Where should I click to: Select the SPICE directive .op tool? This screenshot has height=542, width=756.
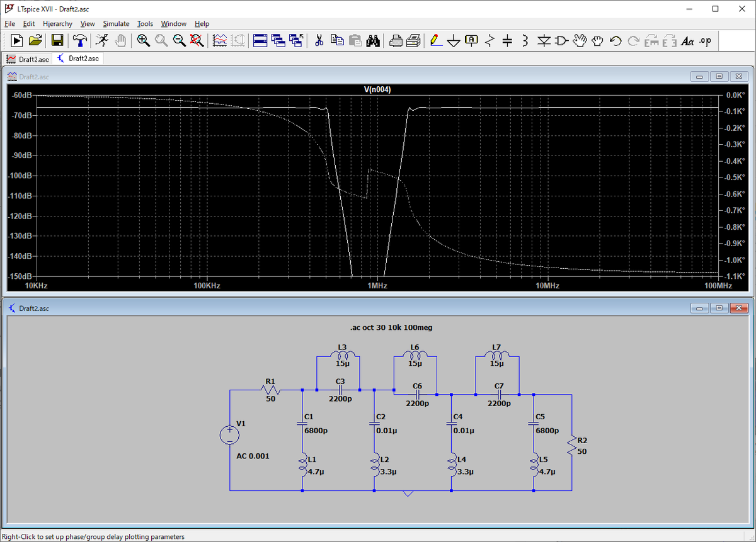click(706, 40)
